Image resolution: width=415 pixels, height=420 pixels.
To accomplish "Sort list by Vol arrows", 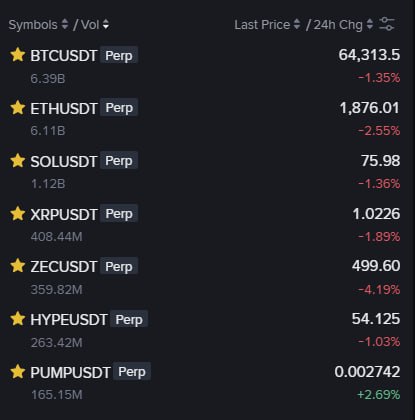I will [x=106, y=24].
